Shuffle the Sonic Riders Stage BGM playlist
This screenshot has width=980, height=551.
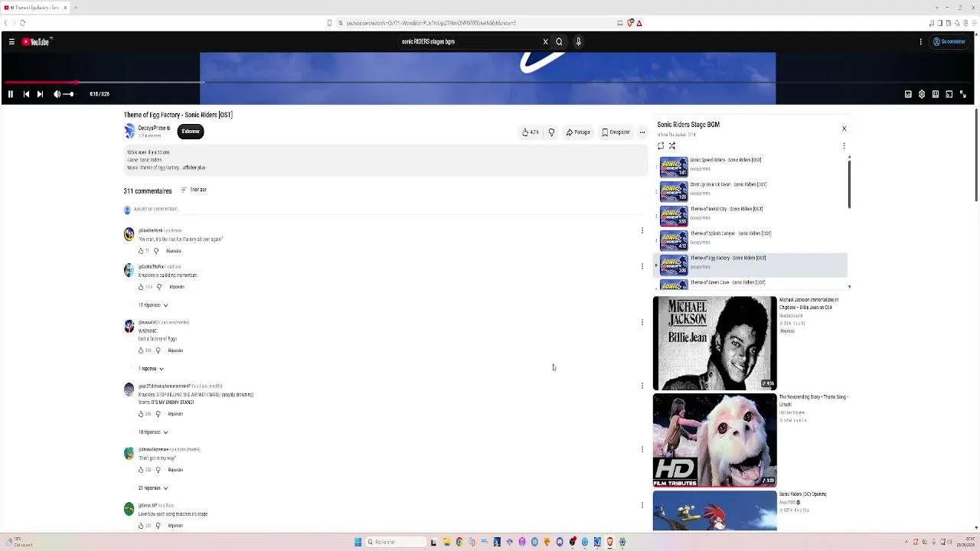[672, 146]
